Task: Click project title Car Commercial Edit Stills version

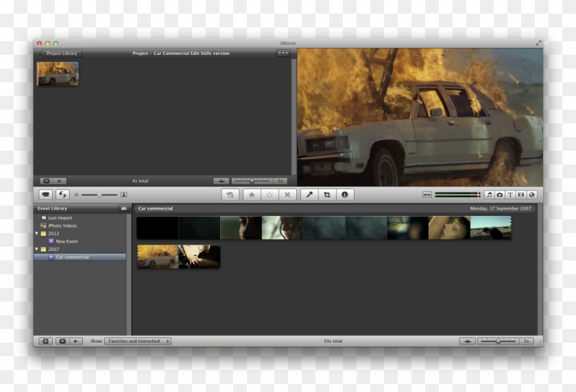Action: (181, 53)
